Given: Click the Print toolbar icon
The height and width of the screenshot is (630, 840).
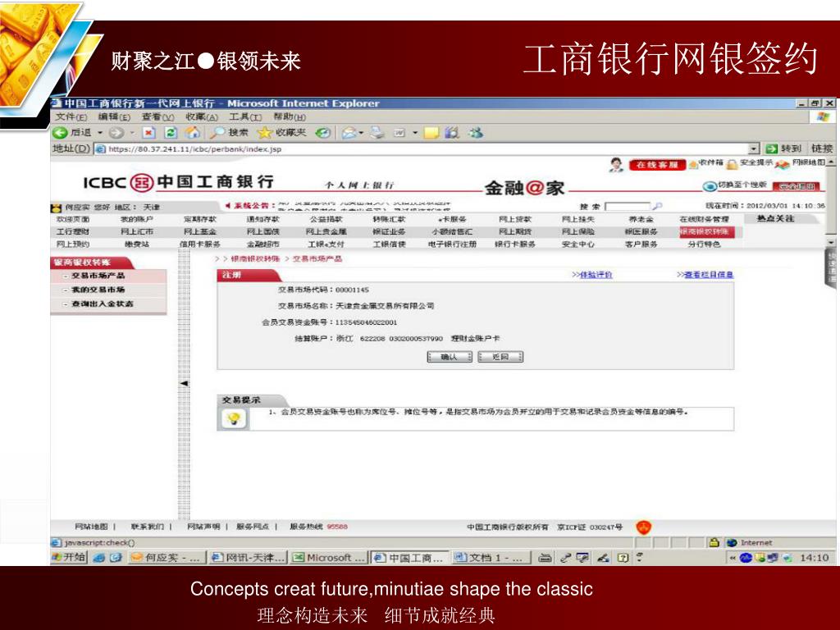Looking at the screenshot, I should tap(377, 132).
